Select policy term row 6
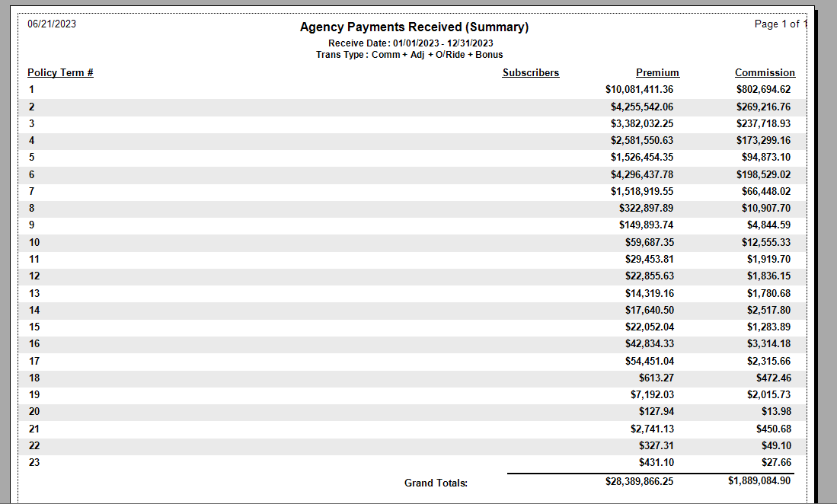837x504 pixels. point(32,174)
